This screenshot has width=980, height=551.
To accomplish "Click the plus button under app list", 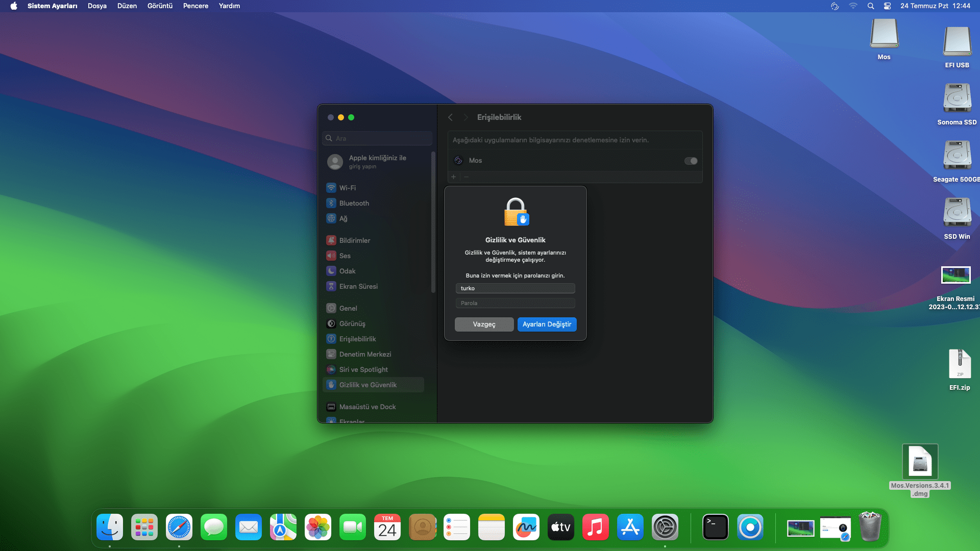I will tap(453, 177).
